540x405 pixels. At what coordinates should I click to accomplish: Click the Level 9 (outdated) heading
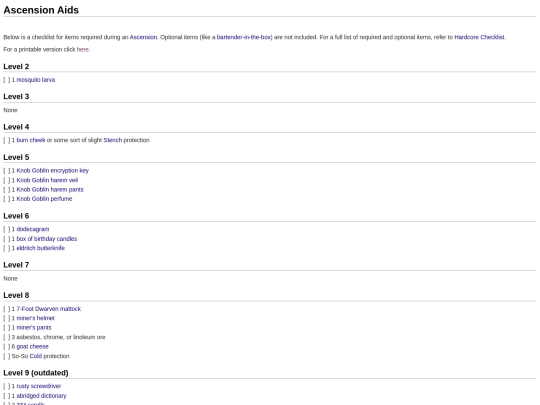pyautogui.click(x=36, y=373)
